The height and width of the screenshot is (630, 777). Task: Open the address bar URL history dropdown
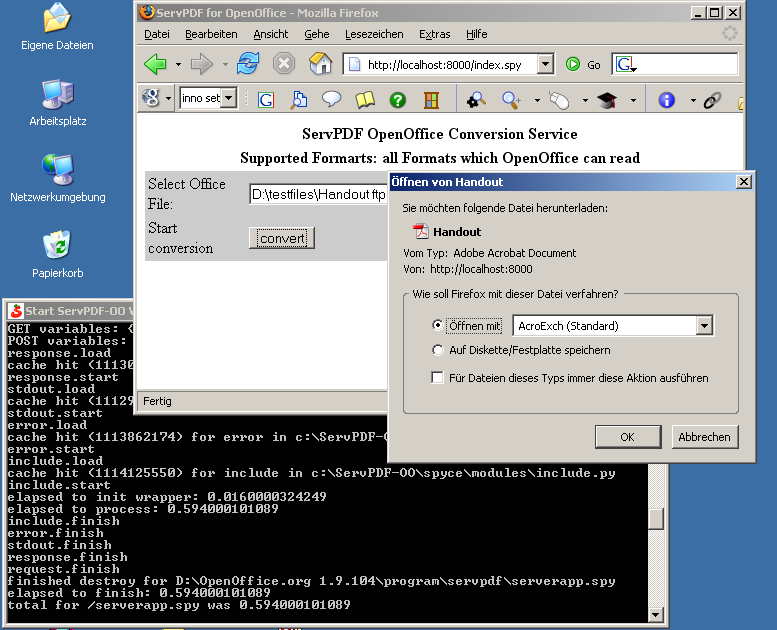[x=545, y=64]
